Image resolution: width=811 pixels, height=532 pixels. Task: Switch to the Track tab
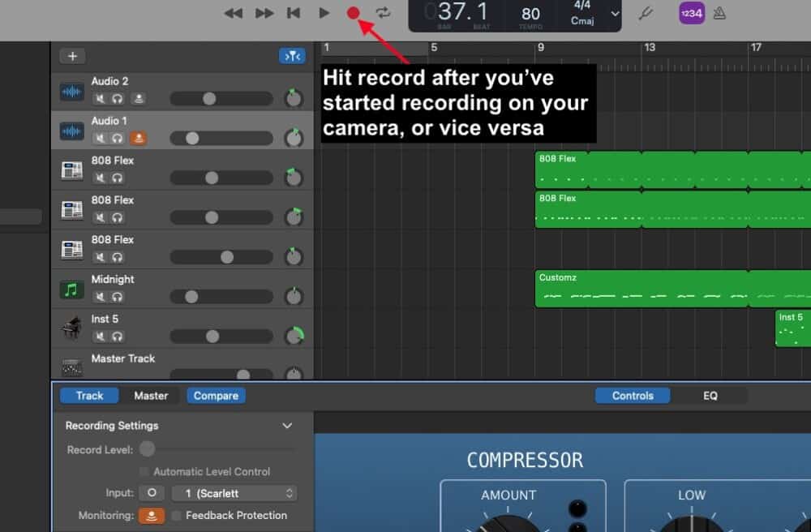click(89, 396)
